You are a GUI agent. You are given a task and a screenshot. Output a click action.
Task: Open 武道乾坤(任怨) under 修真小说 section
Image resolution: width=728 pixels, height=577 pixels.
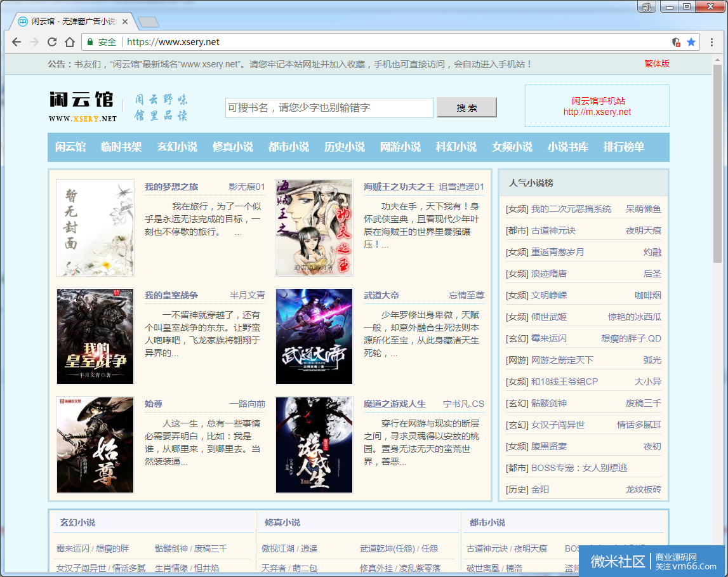pyautogui.click(x=387, y=548)
